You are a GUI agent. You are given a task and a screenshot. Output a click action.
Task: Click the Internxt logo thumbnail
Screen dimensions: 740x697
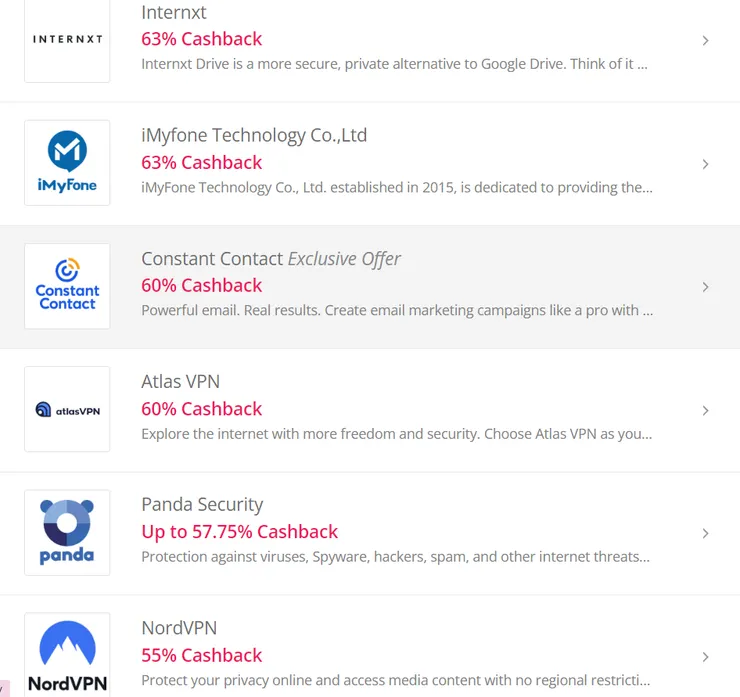pos(67,40)
